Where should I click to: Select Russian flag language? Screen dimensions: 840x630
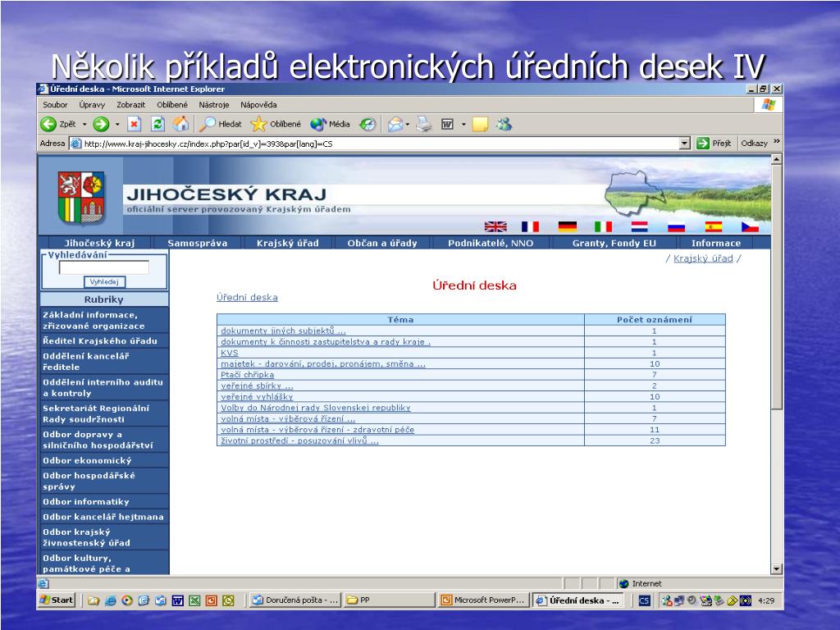coord(676,226)
